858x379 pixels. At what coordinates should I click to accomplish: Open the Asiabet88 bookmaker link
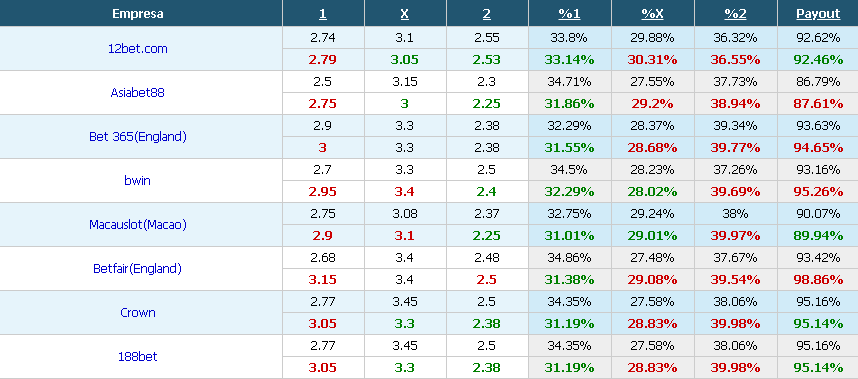tap(137, 92)
